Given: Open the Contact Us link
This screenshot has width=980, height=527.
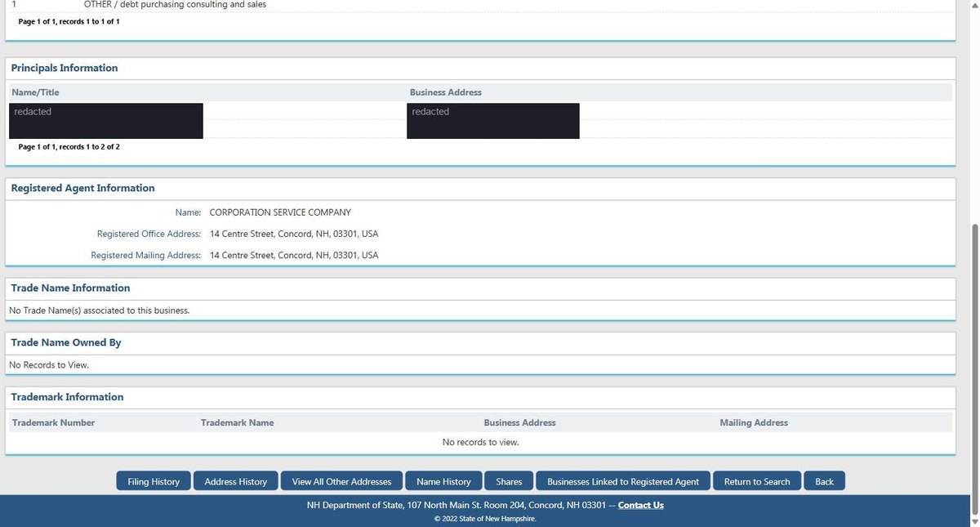Looking at the screenshot, I should pos(641,505).
